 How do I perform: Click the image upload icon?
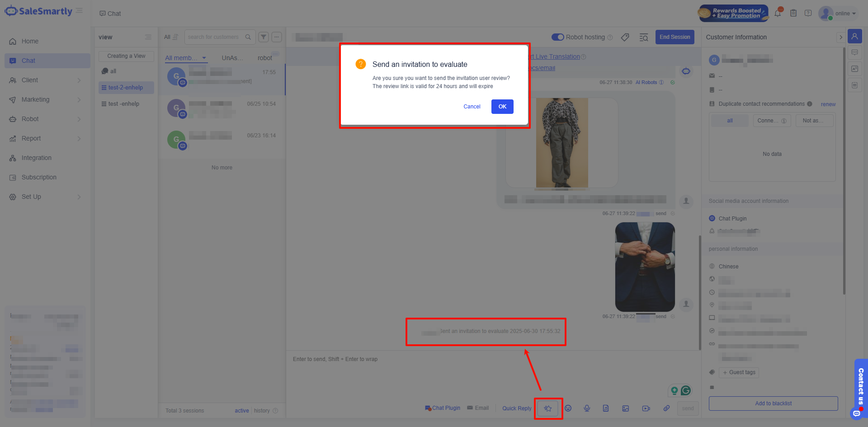(x=626, y=408)
